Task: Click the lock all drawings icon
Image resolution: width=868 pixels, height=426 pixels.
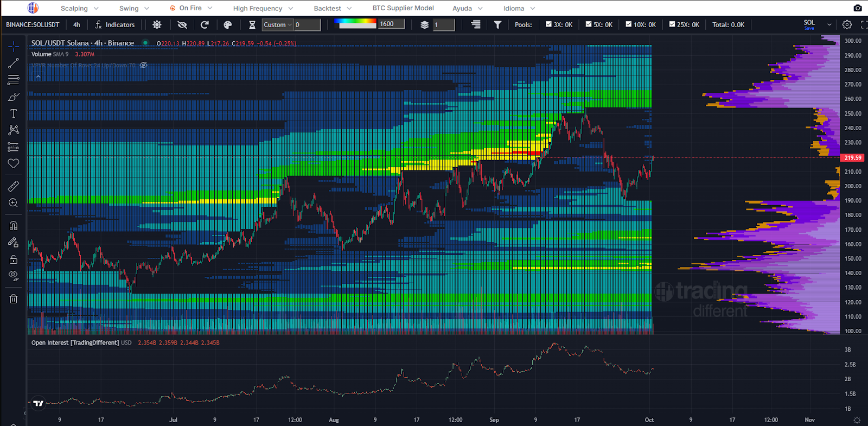Action: coord(14,259)
